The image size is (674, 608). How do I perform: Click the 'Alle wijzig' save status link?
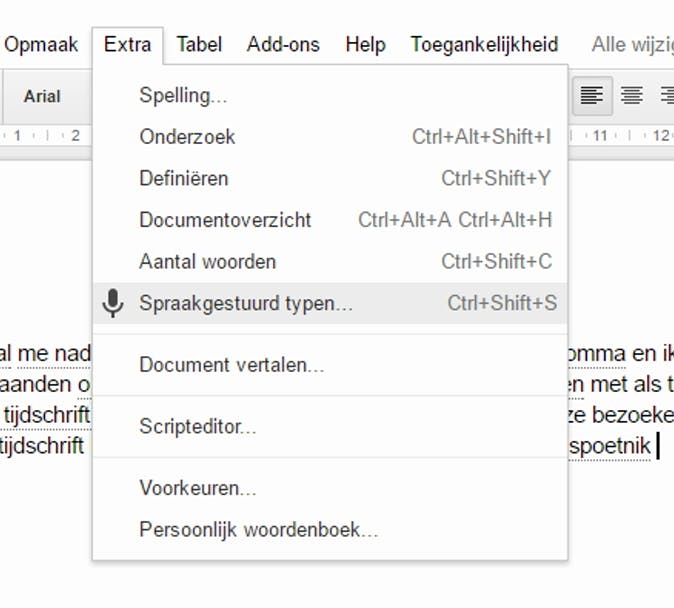coord(632,44)
